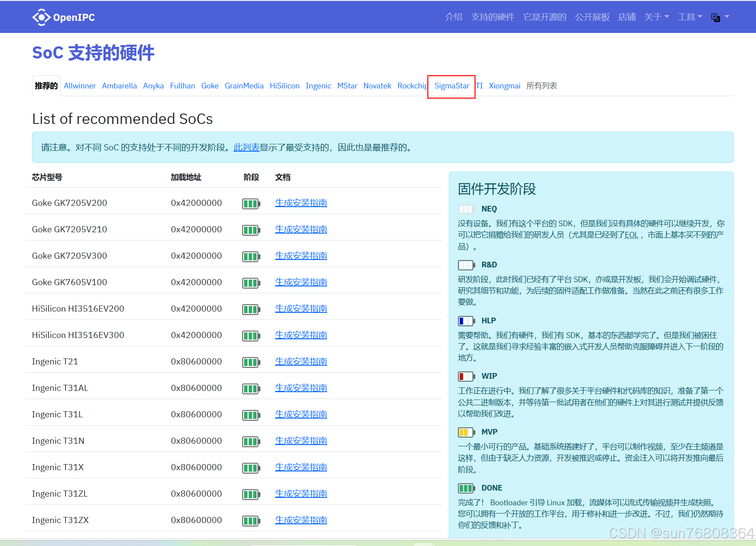Open 生成安装指南 link for Ingenic T21
Screen dimensions: 756x546
301,361
